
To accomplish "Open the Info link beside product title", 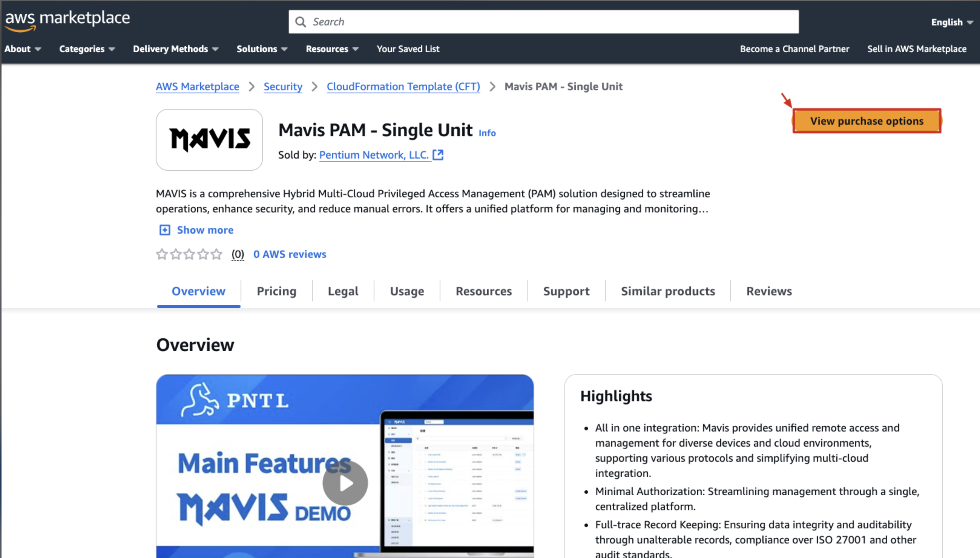I will (x=487, y=133).
